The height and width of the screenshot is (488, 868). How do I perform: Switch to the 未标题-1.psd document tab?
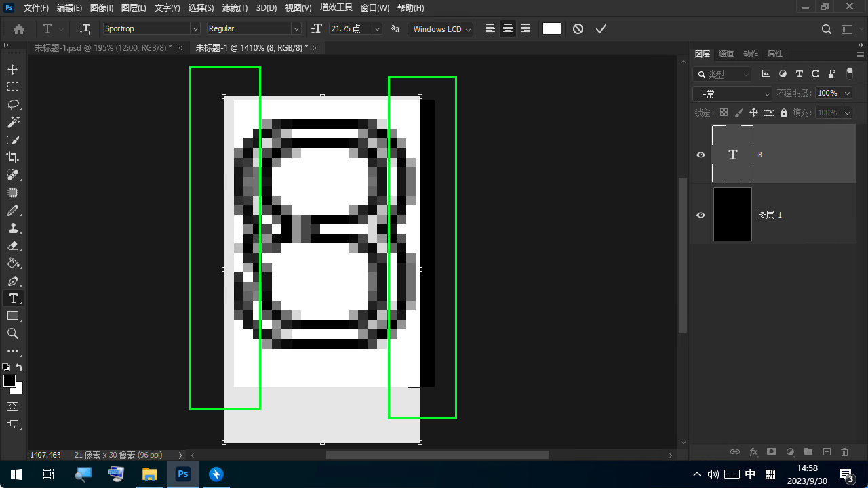tap(102, 47)
